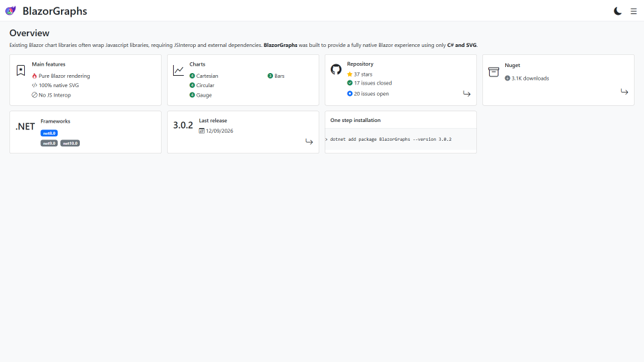Click the dotnet add package command text

[390, 139]
